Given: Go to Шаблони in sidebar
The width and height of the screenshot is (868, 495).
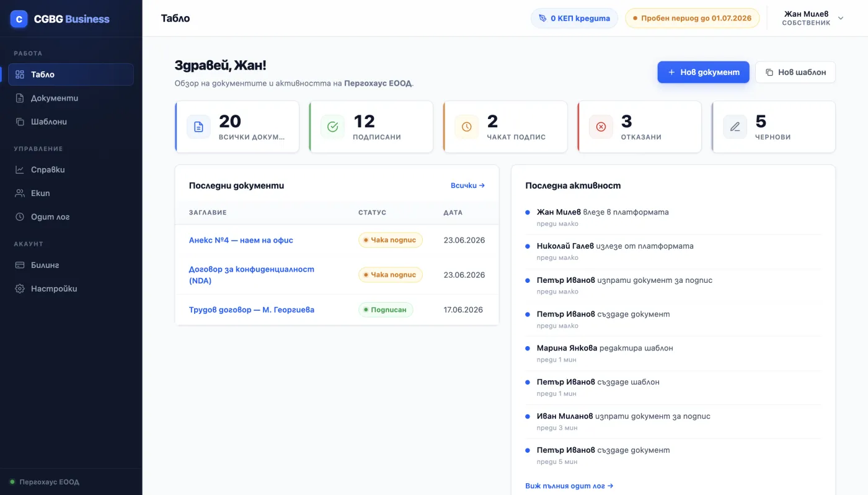Looking at the screenshot, I should point(71,122).
